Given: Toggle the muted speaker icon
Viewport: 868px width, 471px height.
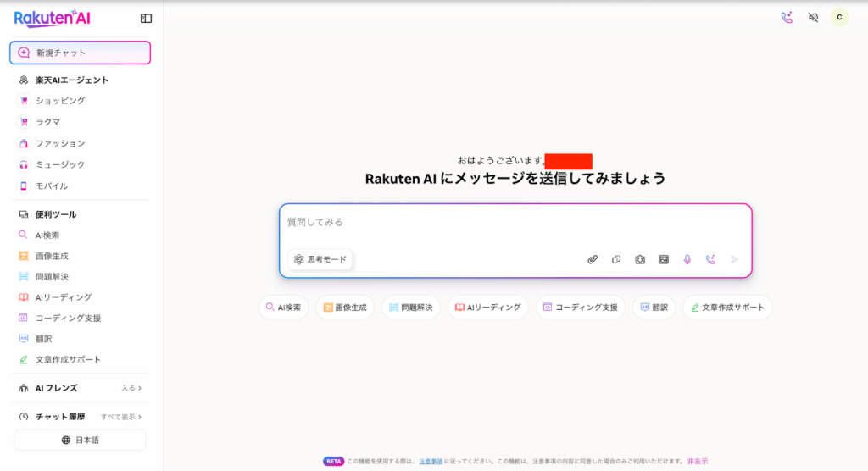Looking at the screenshot, I should (x=813, y=17).
